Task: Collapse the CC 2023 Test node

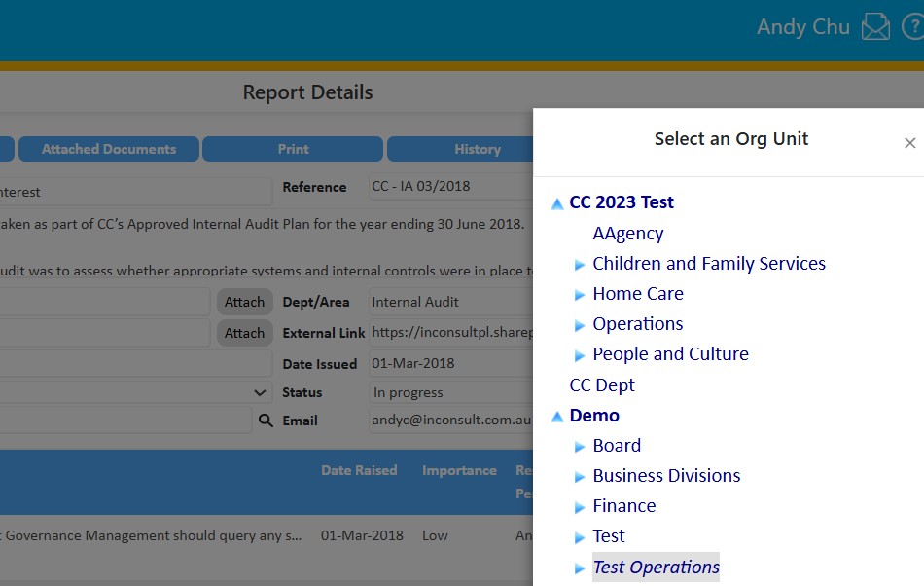Action: coord(557,203)
